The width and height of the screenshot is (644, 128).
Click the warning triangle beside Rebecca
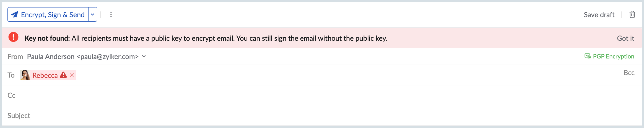pyautogui.click(x=63, y=75)
